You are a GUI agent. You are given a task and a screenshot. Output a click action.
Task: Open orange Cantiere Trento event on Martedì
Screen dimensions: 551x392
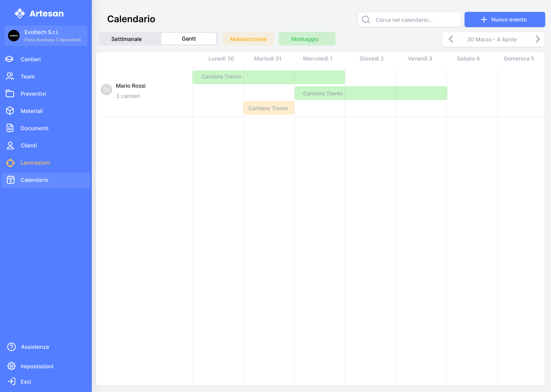(269, 108)
